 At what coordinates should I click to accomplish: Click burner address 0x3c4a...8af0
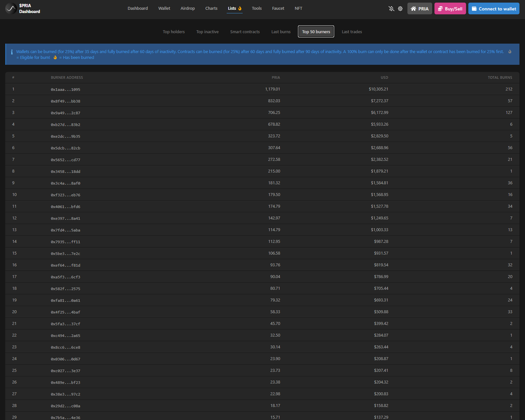coord(66,183)
